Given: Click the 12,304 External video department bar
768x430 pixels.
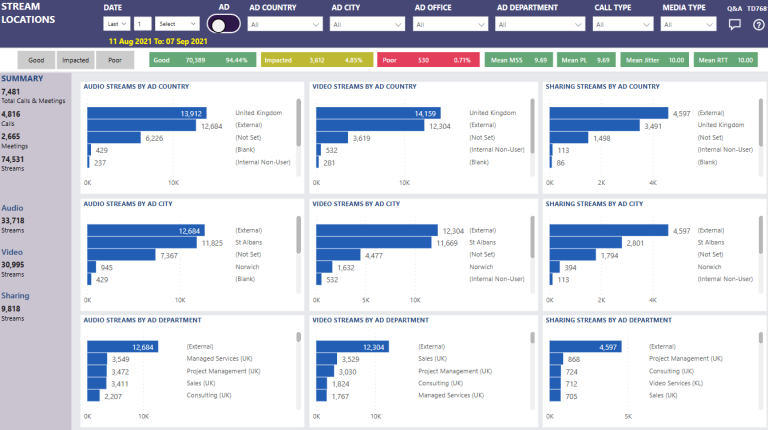Looking at the screenshot, I should (x=352, y=347).
